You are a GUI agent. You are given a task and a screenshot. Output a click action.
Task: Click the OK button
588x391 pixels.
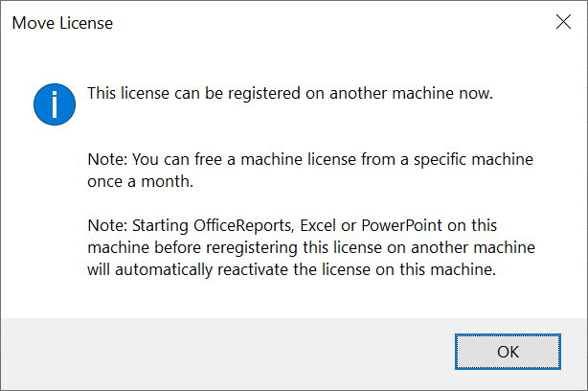508,351
